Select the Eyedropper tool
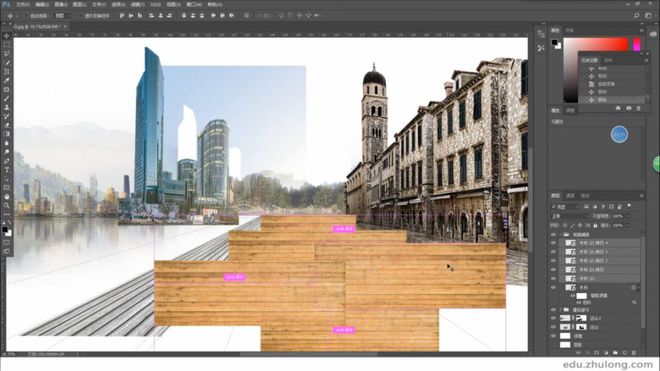Screen dimensions: 660x371 (6, 80)
